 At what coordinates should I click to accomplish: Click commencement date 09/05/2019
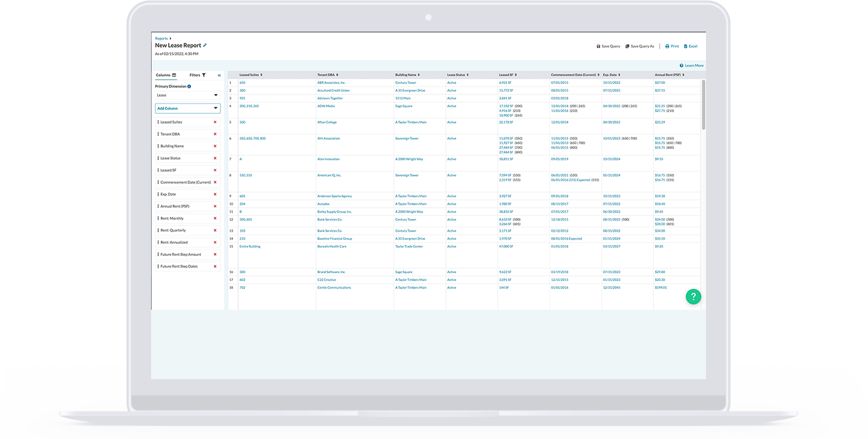(560, 159)
